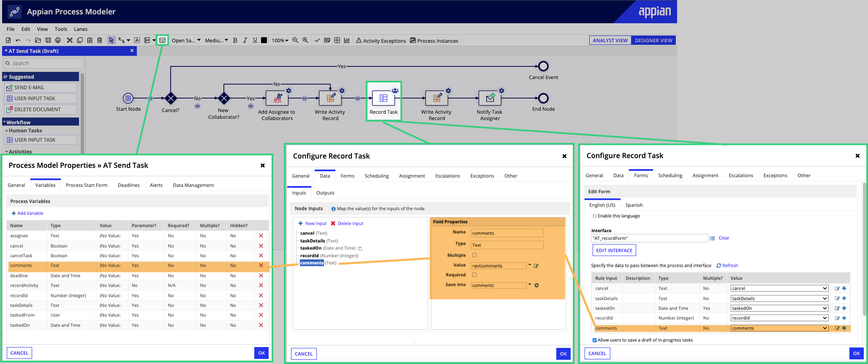Open the font family dropdown Open Sa...

[x=186, y=41]
